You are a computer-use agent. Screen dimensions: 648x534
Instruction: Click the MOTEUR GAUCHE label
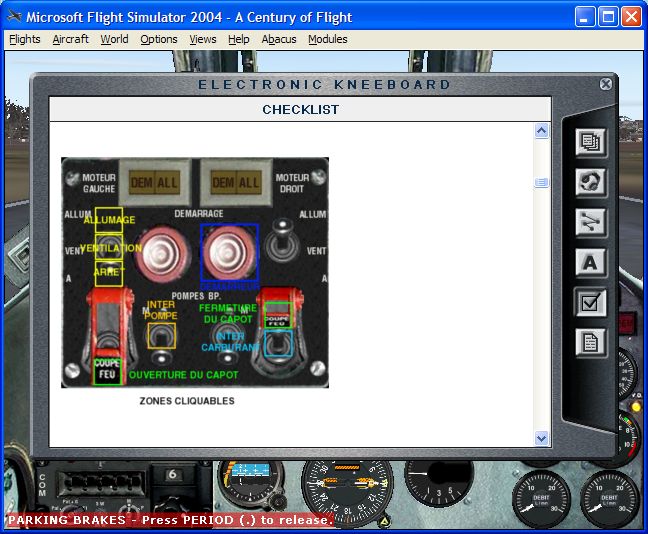(99, 183)
